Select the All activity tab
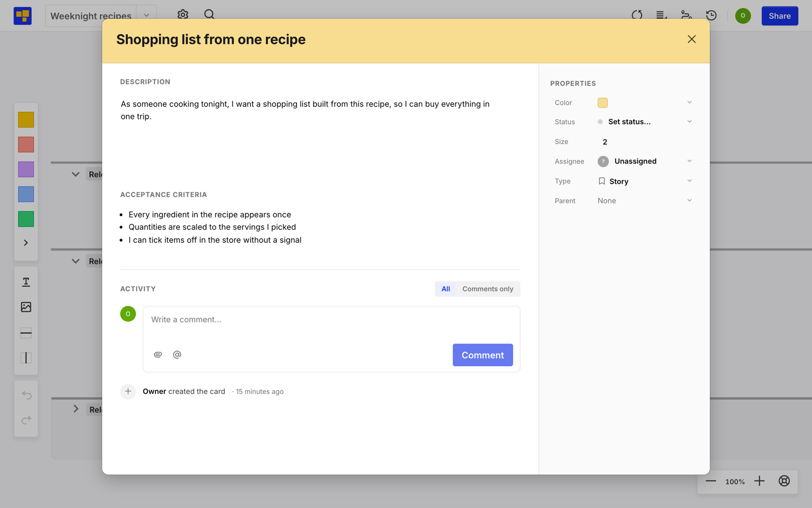The width and height of the screenshot is (812, 508). pos(446,289)
